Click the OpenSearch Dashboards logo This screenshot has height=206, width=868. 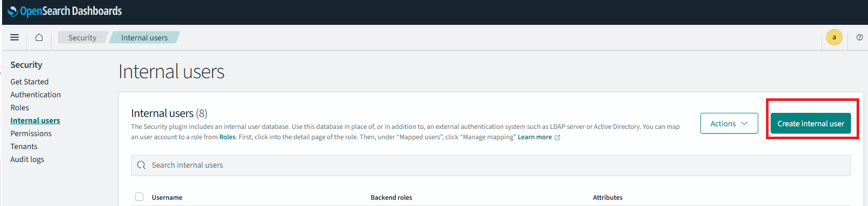point(65,11)
